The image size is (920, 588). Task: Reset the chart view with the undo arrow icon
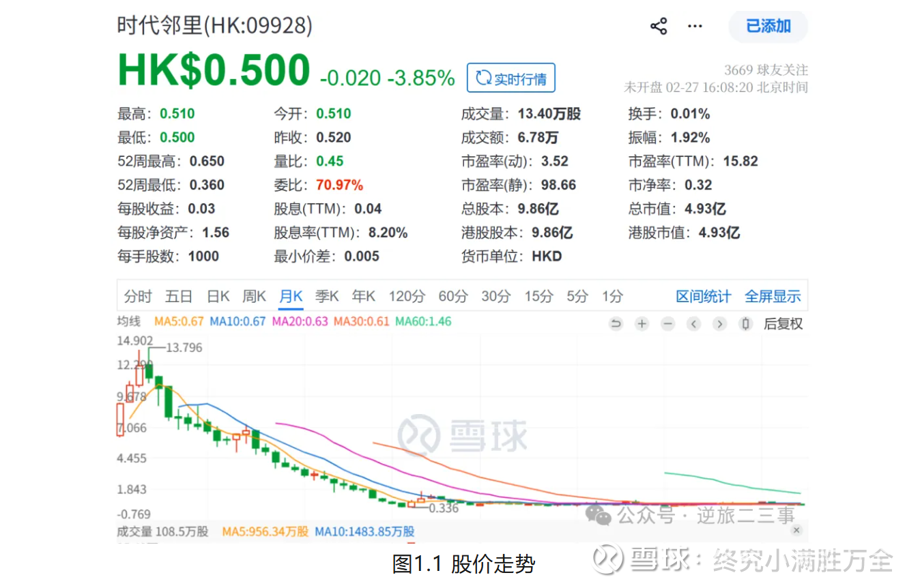click(616, 324)
